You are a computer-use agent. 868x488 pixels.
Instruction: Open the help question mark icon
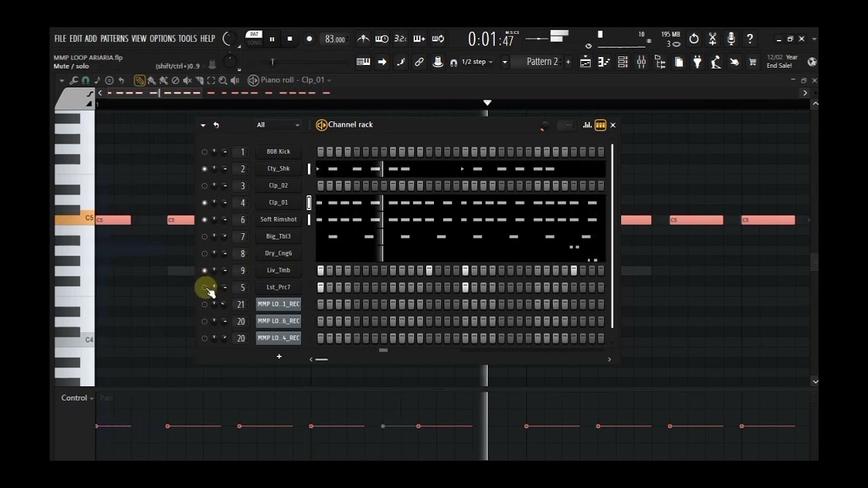pos(749,39)
